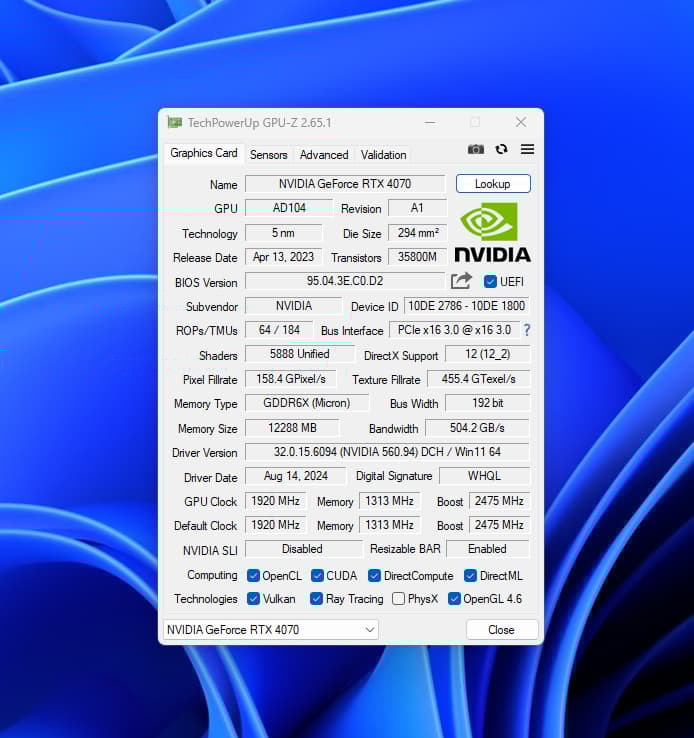Click the GPU Clock row Boost 2475 MHz
The image size is (694, 738).
tap(499, 501)
